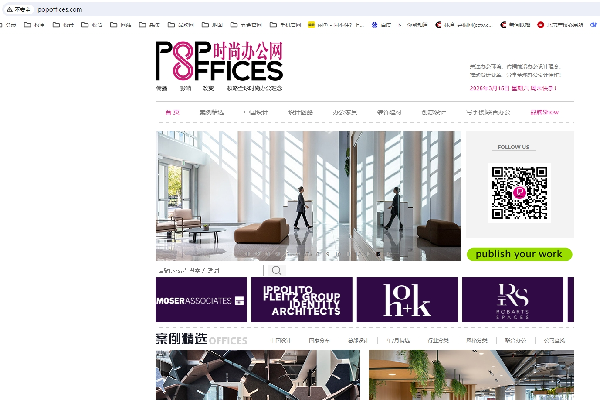Open the yellow-icon bookmark in bookmarks bar
Image resolution: width=600 pixels, height=400 pixels.
tap(336, 25)
